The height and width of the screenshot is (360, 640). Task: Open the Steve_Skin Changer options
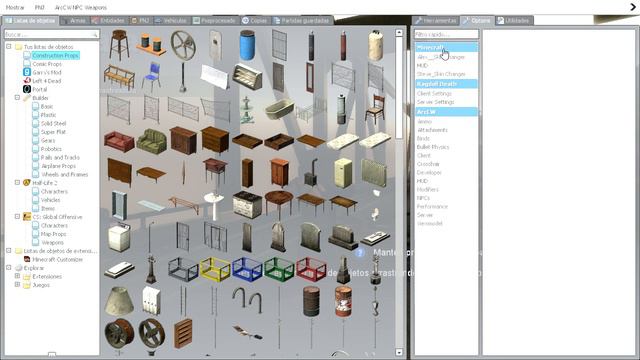pyautogui.click(x=441, y=74)
